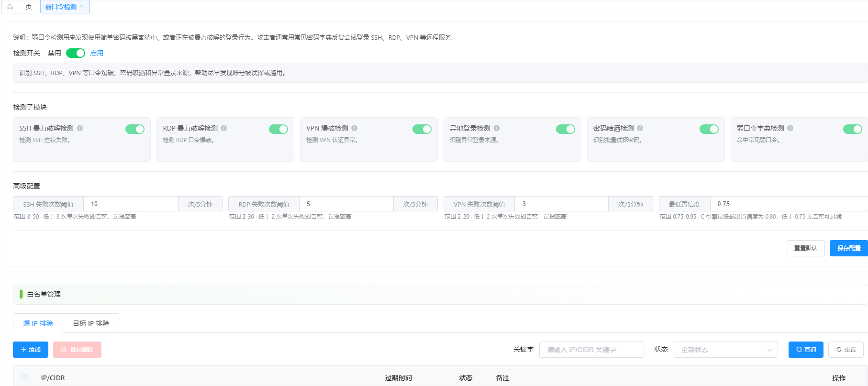Click the 批量删除 trash button
This screenshot has height=386, width=868.
[77, 350]
